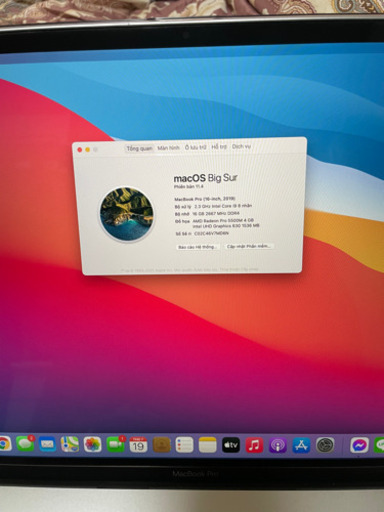Click the Big Sur circular wallpaper image

click(x=127, y=213)
